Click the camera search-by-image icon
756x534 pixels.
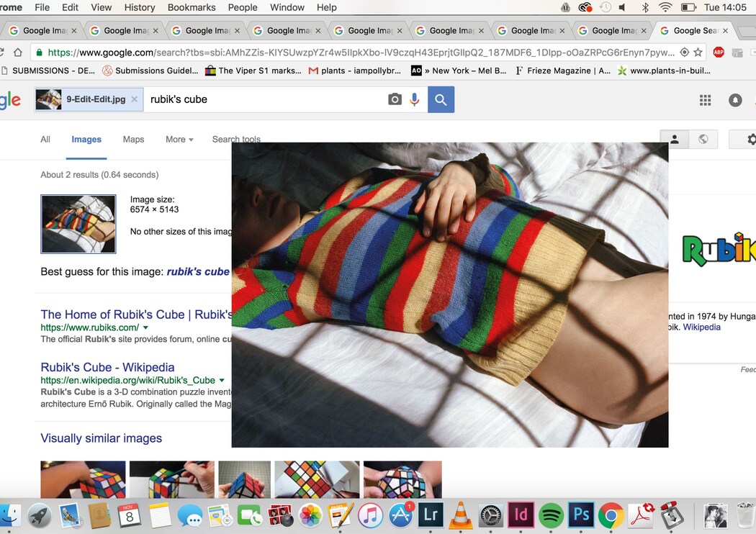coord(395,99)
